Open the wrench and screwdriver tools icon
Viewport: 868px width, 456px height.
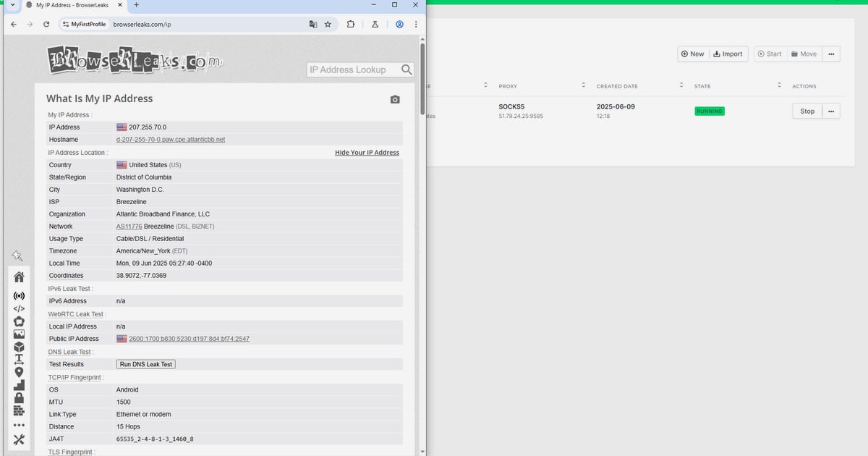coord(19,440)
